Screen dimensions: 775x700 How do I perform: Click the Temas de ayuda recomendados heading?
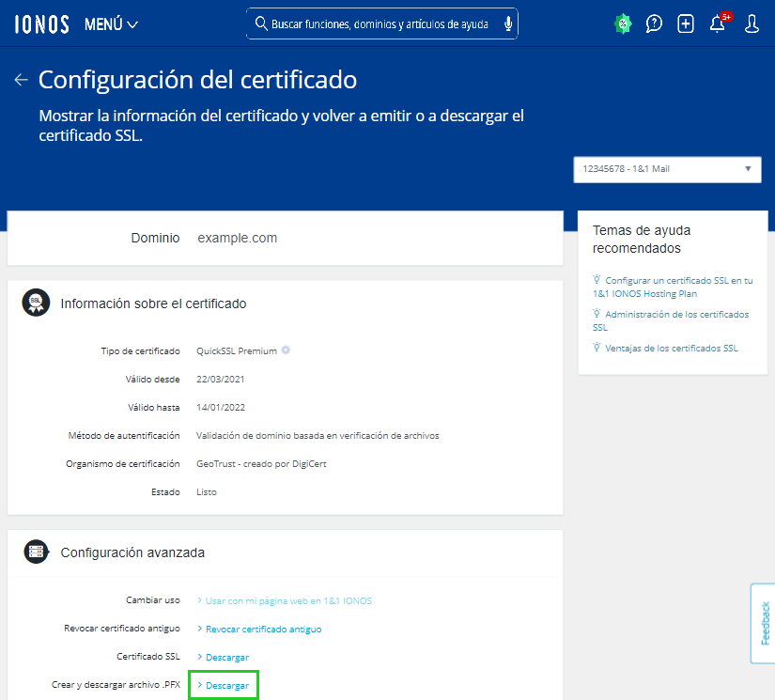pyautogui.click(x=642, y=240)
